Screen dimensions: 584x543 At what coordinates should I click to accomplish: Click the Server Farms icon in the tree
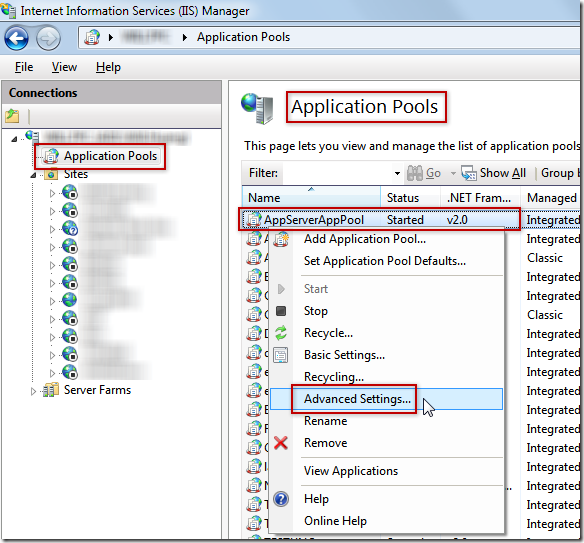pyautogui.click(x=51, y=390)
